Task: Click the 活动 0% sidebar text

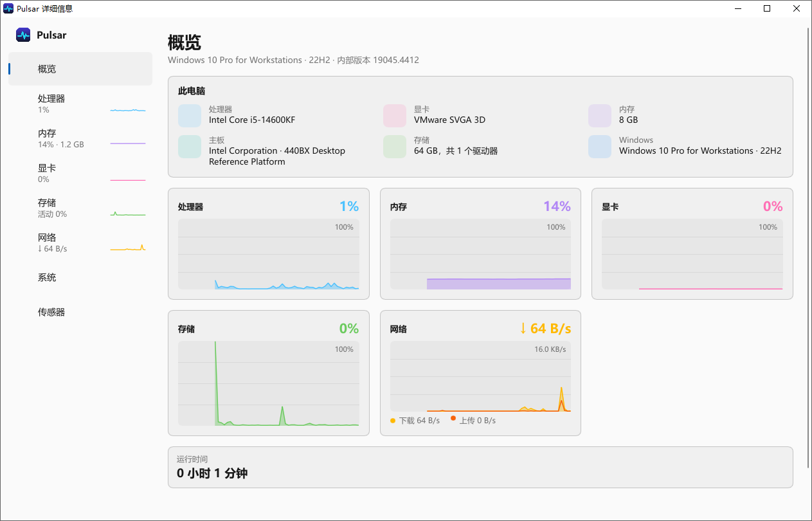Action: point(52,214)
